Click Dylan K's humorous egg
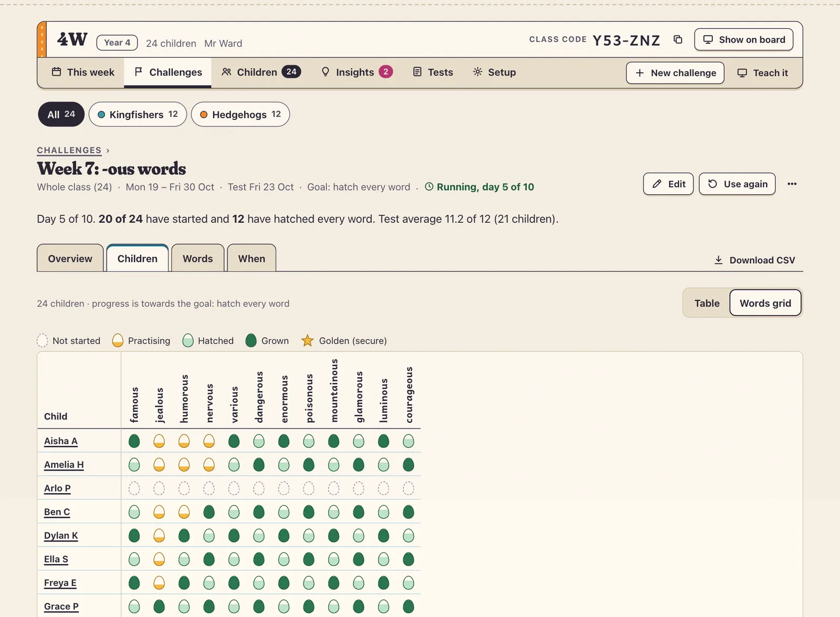Image resolution: width=840 pixels, height=617 pixels. 184,536
